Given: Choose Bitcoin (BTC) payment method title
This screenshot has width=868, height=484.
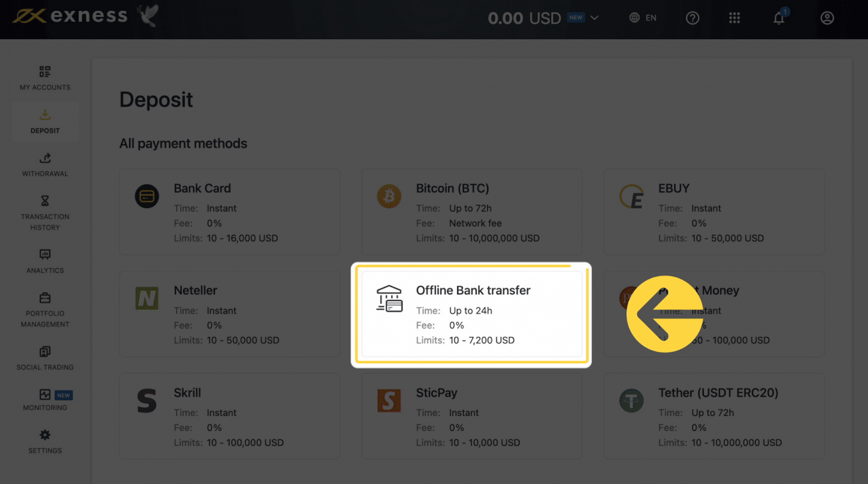Looking at the screenshot, I should [x=452, y=188].
